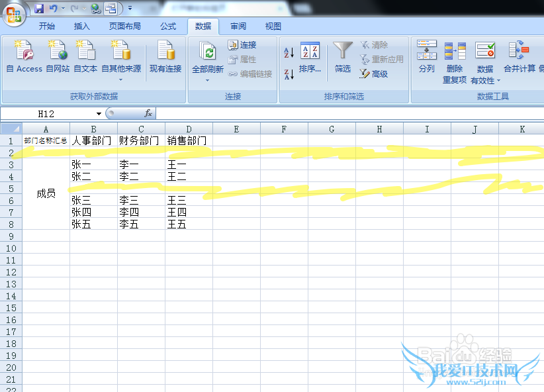Select column A header

46,129
